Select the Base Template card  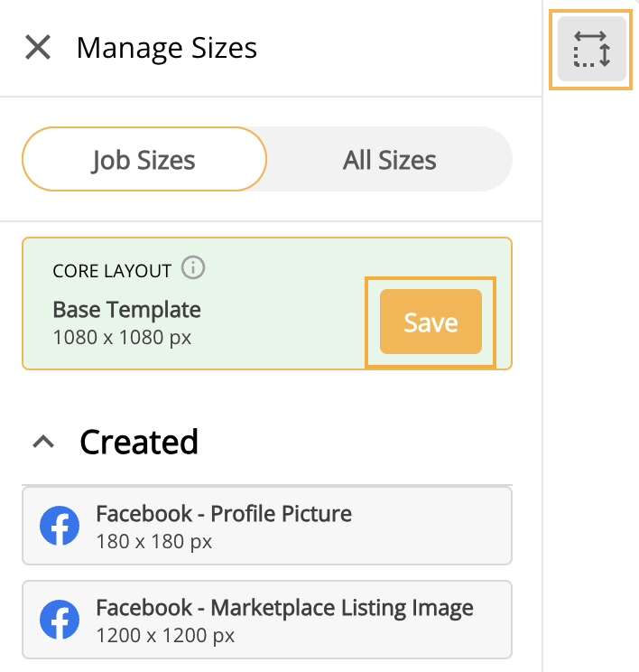coord(267,303)
